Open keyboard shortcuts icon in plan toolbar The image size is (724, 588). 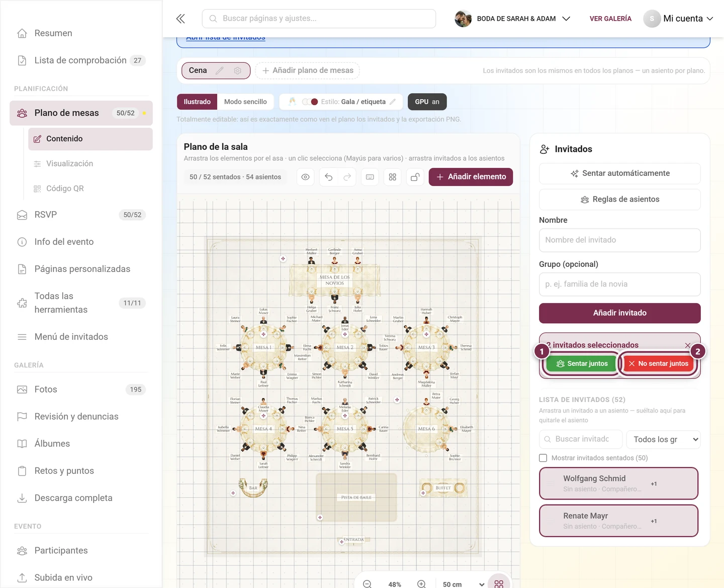370,177
